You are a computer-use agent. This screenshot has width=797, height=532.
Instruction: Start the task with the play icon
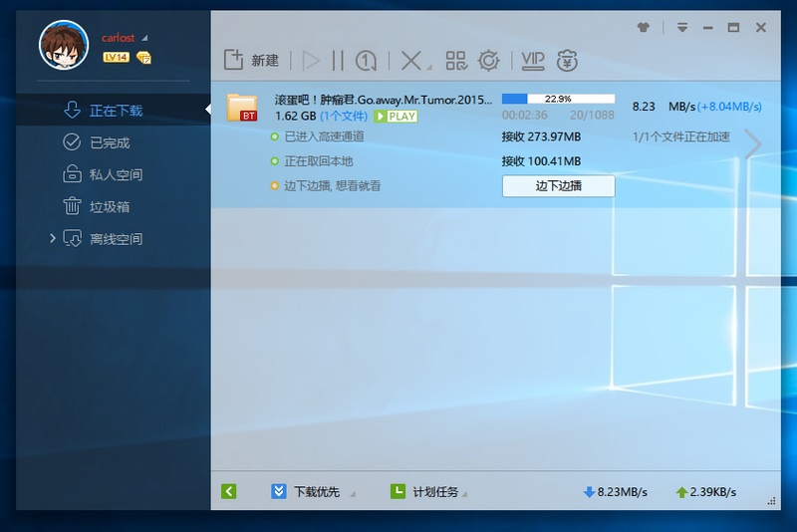pyautogui.click(x=311, y=61)
